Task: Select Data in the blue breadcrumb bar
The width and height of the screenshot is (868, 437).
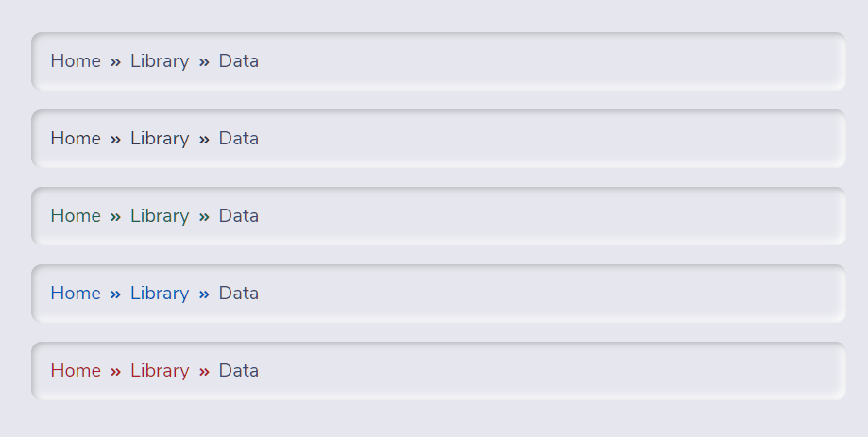Action: 239,294
